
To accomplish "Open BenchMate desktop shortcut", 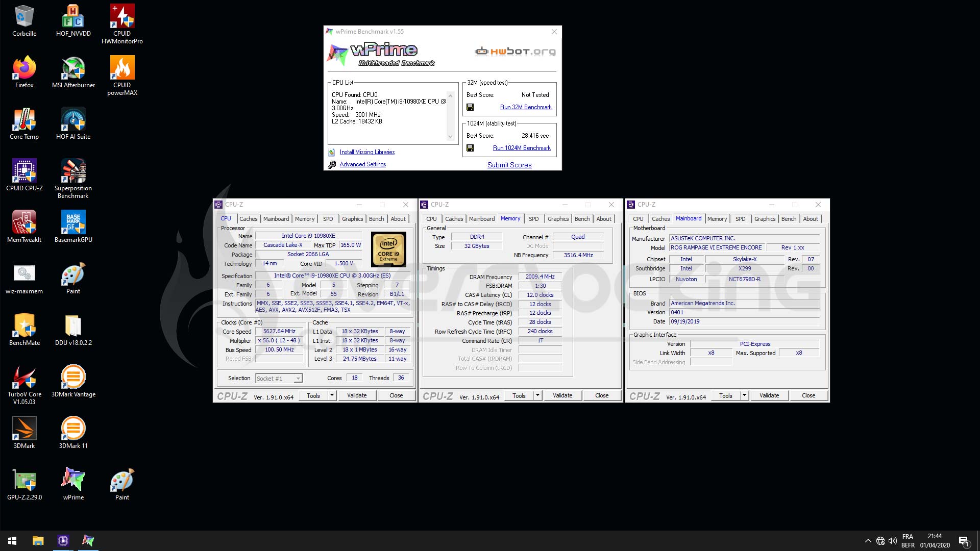I will tap(24, 330).
